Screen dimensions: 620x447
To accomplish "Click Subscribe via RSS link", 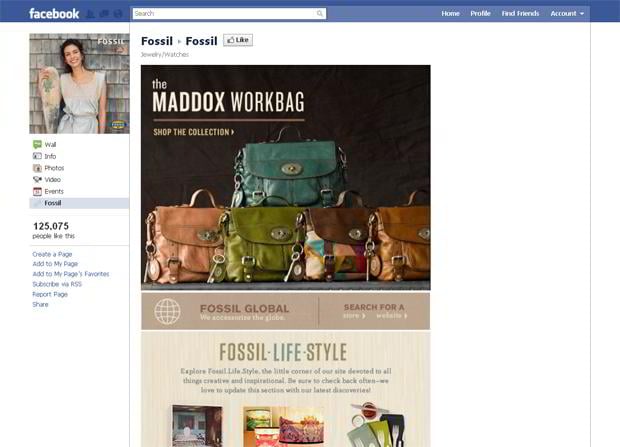I will tap(57, 284).
